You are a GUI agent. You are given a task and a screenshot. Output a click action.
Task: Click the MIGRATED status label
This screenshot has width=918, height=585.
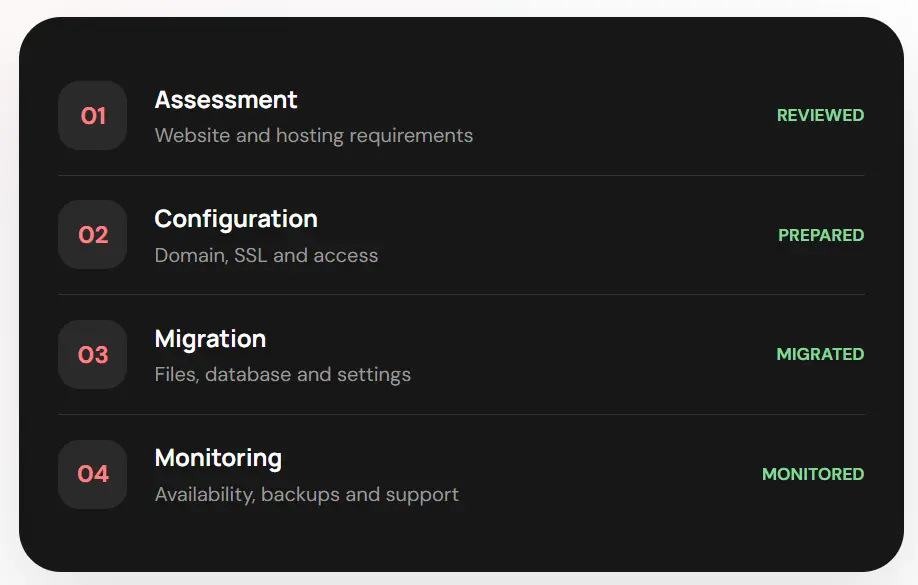click(820, 354)
